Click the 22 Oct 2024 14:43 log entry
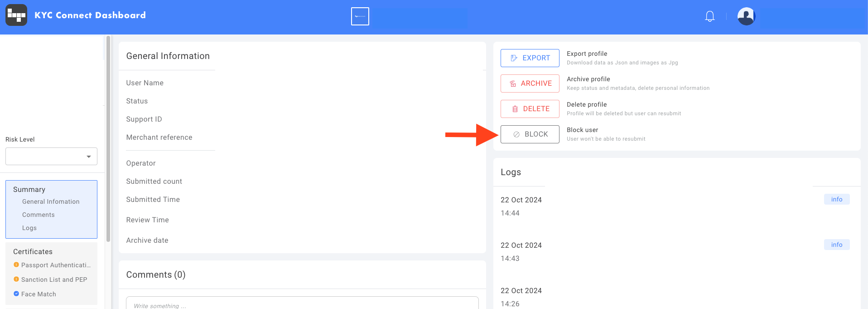Image resolution: width=868 pixels, height=309 pixels. 521,252
